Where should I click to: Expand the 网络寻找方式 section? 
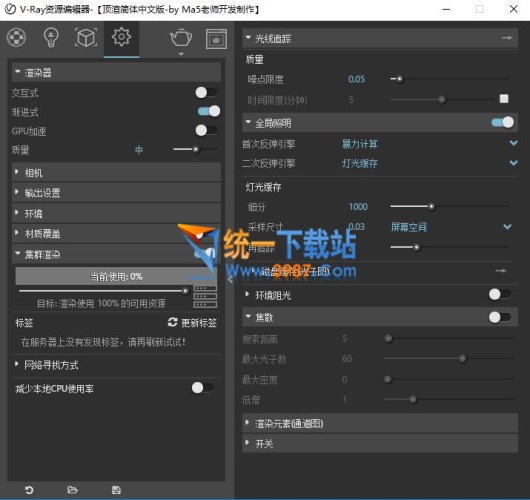click(116, 365)
